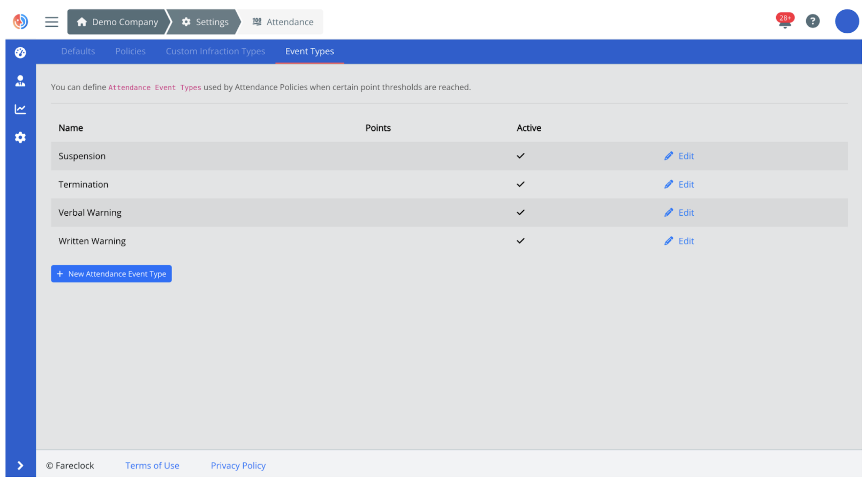
Task: Open the Fareclock home logo
Action: pyautogui.click(x=20, y=21)
